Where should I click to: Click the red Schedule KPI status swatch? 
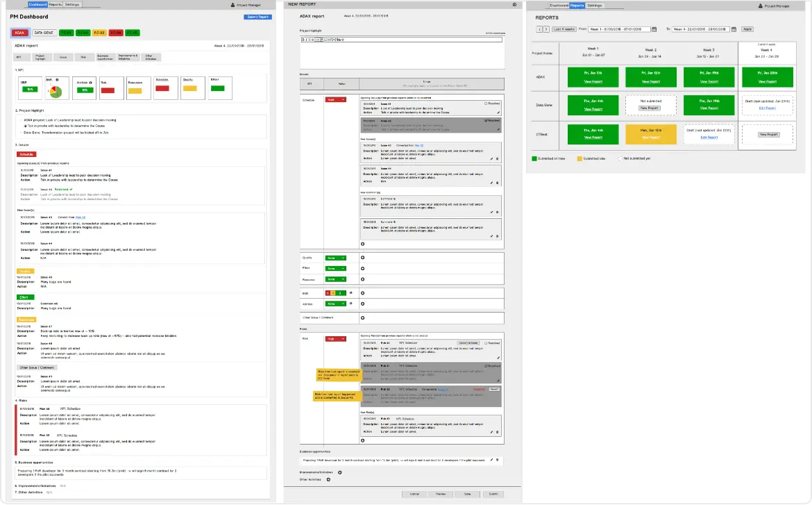pos(162,88)
